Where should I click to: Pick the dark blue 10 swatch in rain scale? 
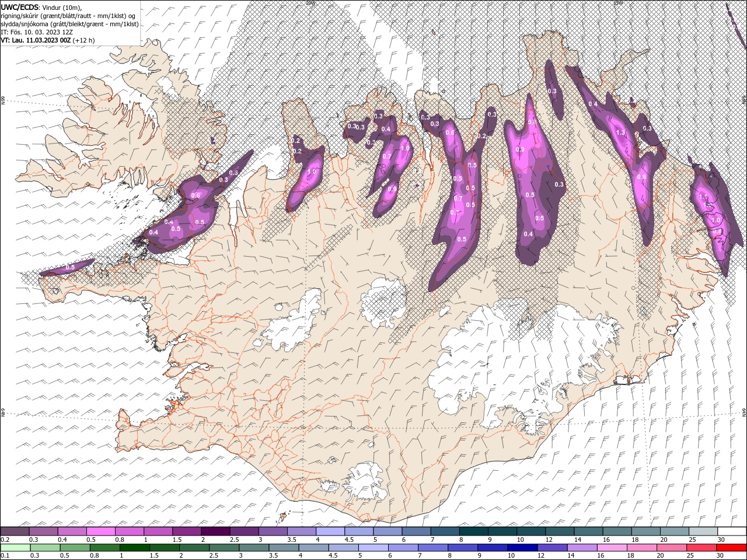522,548
